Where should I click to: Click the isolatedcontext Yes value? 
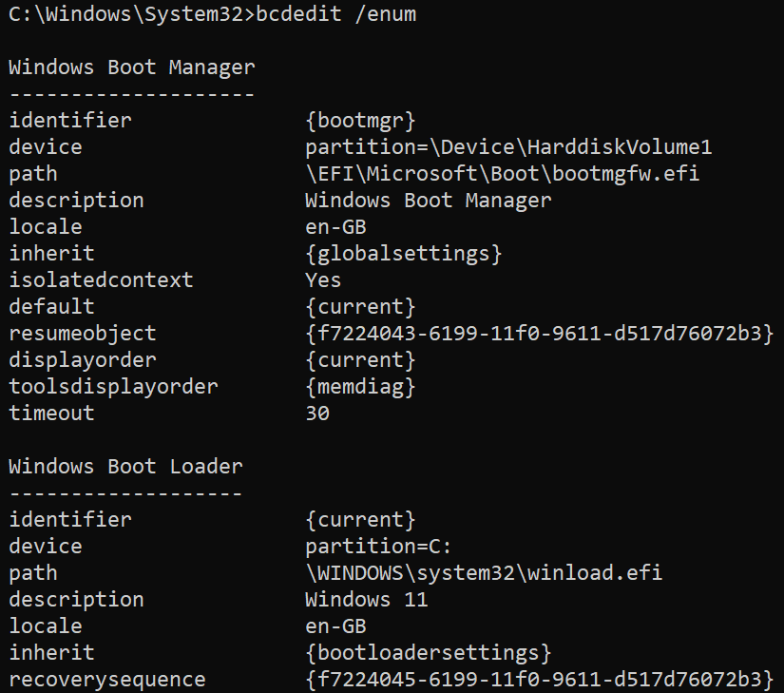[x=323, y=280]
